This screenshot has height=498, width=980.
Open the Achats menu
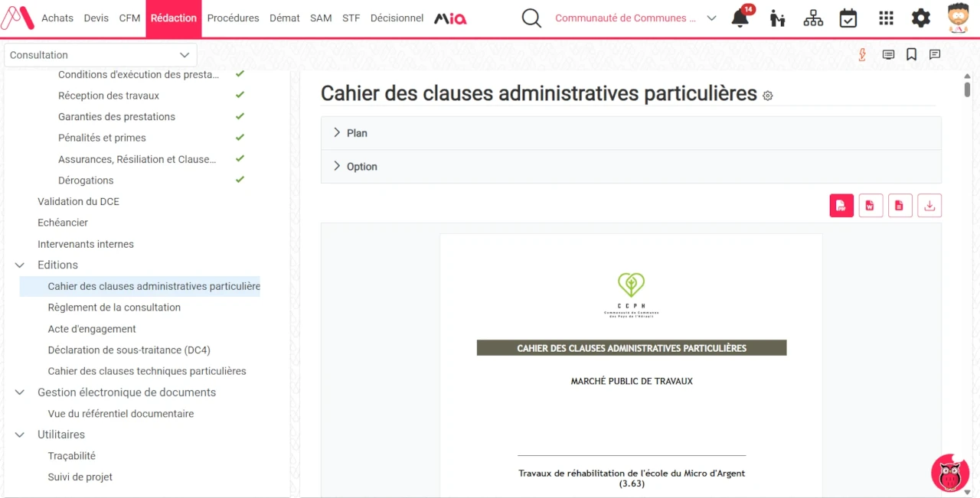pyautogui.click(x=57, y=18)
